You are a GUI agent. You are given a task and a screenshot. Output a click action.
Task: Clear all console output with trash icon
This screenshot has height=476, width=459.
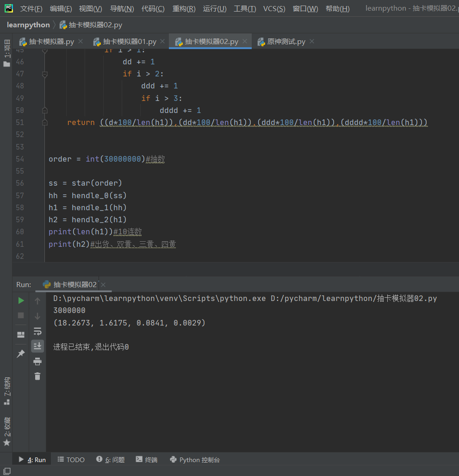point(37,376)
